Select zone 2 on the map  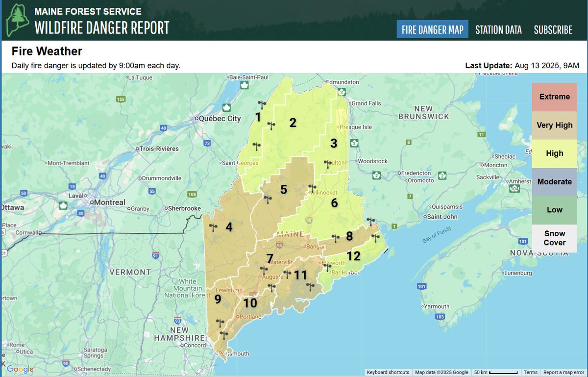293,123
